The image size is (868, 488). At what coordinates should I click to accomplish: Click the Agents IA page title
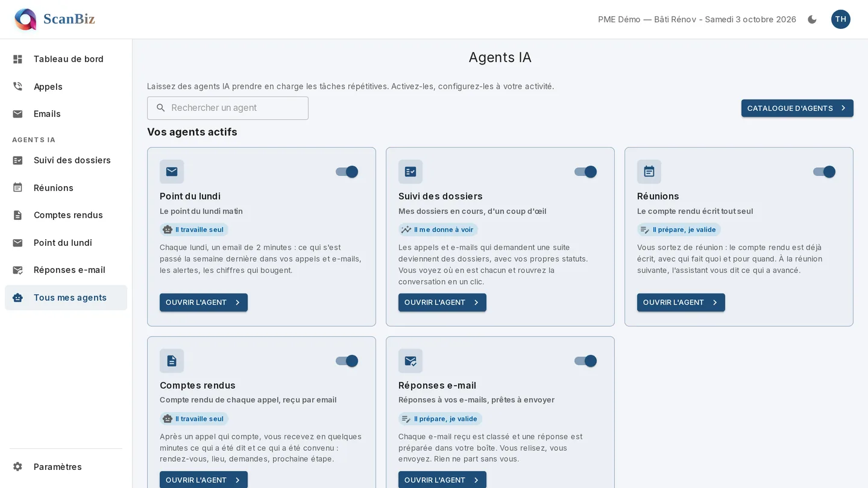click(x=500, y=57)
